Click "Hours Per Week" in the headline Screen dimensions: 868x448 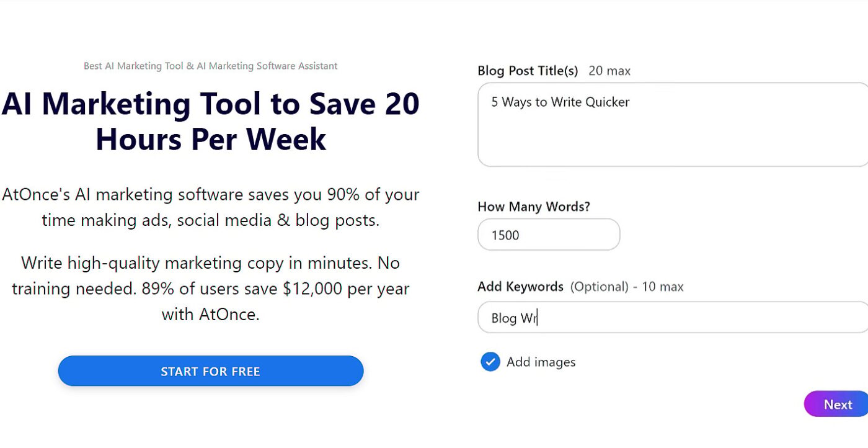click(211, 139)
